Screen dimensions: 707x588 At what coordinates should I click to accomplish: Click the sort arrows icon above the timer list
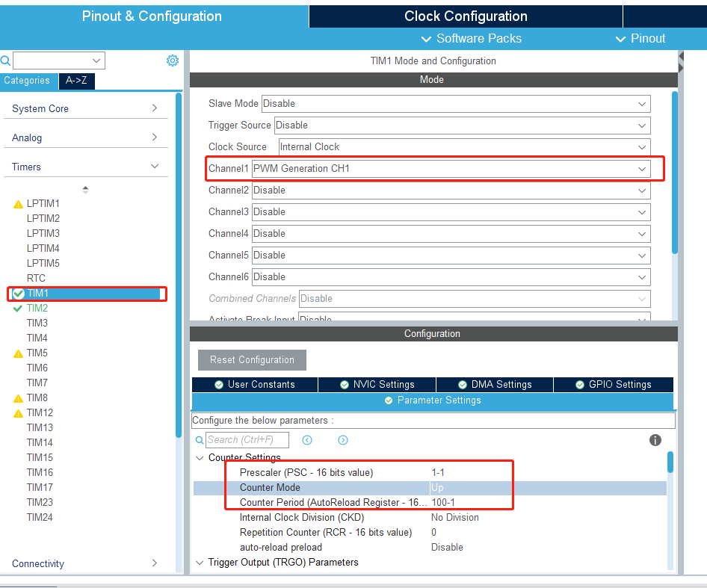tap(85, 190)
